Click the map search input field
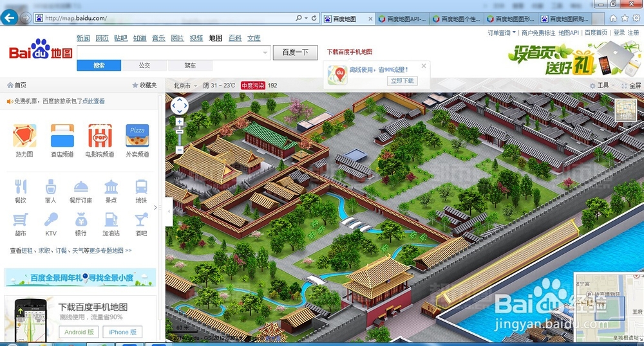644x346 pixels. (x=169, y=53)
